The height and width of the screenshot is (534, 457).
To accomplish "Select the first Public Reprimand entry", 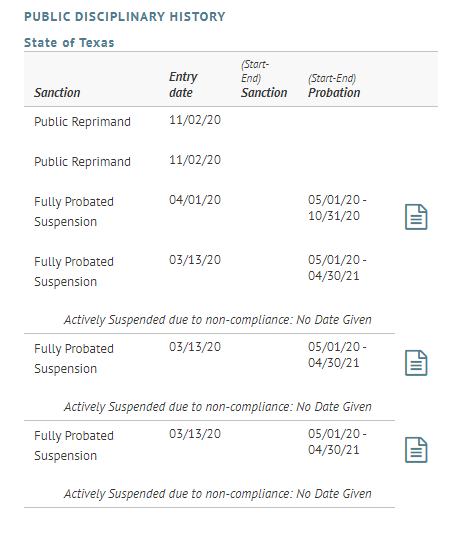I will [x=82, y=122].
